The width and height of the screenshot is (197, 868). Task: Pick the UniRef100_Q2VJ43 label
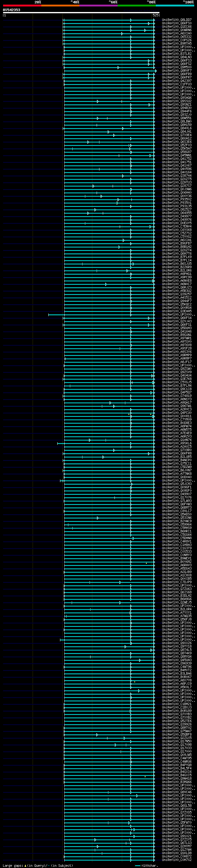176,321
